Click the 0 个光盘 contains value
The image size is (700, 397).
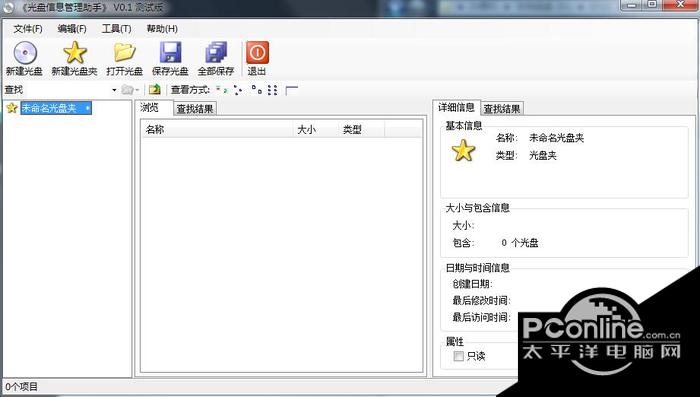pyautogui.click(x=520, y=243)
